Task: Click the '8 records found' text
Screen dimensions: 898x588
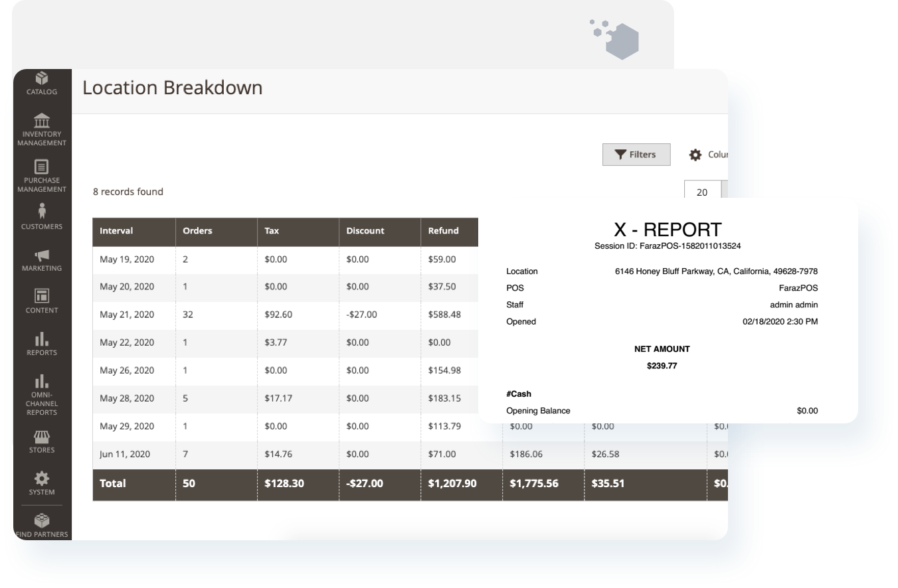Action: click(x=128, y=192)
